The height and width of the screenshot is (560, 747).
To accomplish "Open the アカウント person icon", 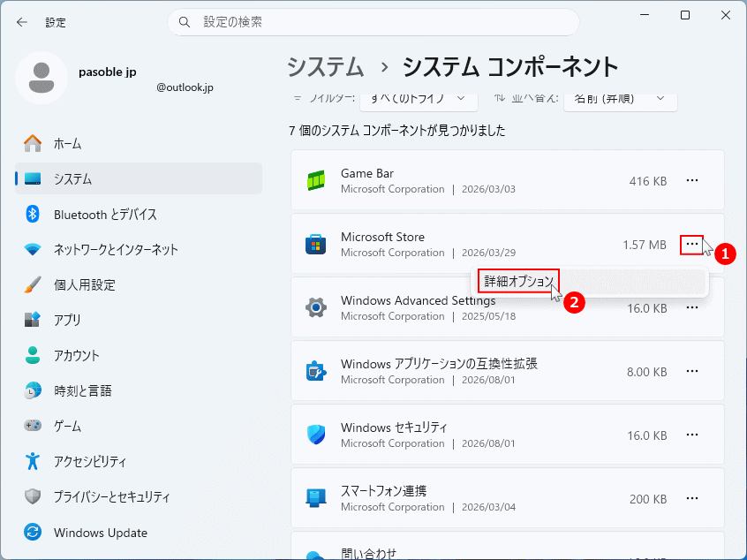I will point(33,355).
